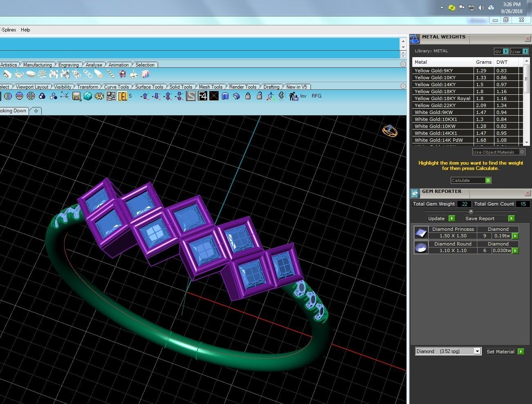
Task: Expand the Diamond Princess row arrow
Action: [x=515, y=236]
